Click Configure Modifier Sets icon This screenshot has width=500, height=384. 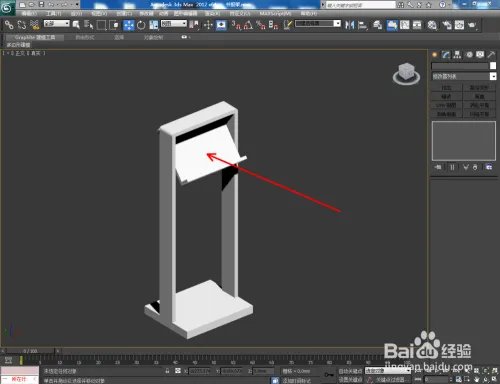489,167
